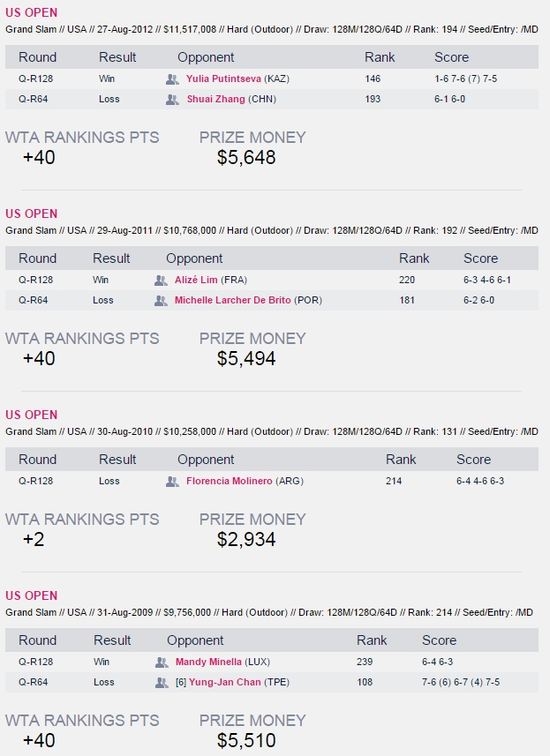Click head-to-head icon beside Yung-Jan Chan
The width and height of the screenshot is (550, 756).
(162, 682)
